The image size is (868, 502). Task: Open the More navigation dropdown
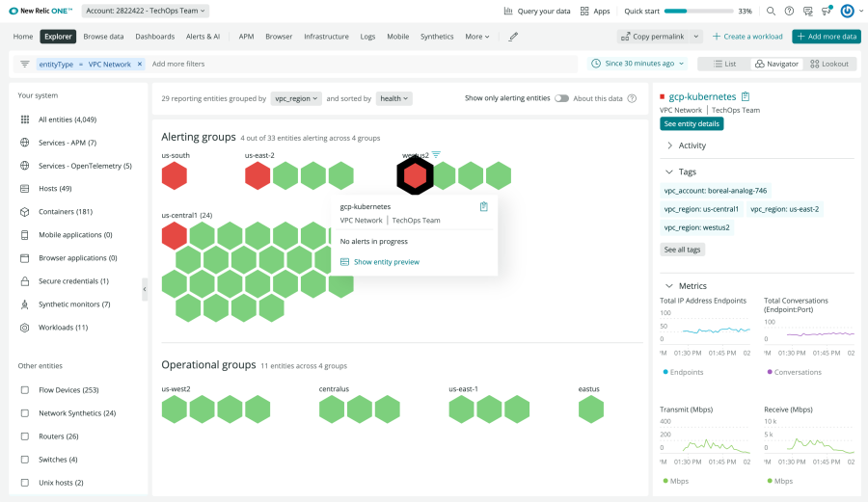pos(477,37)
